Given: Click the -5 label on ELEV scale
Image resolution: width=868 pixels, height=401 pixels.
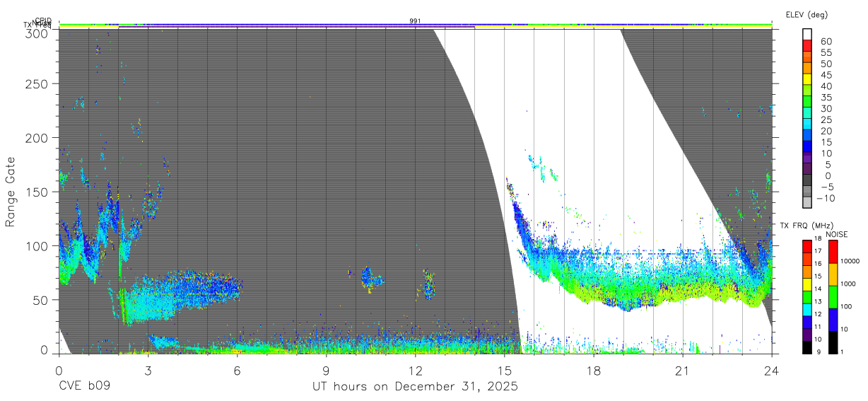Looking at the screenshot, I should pos(826,187).
